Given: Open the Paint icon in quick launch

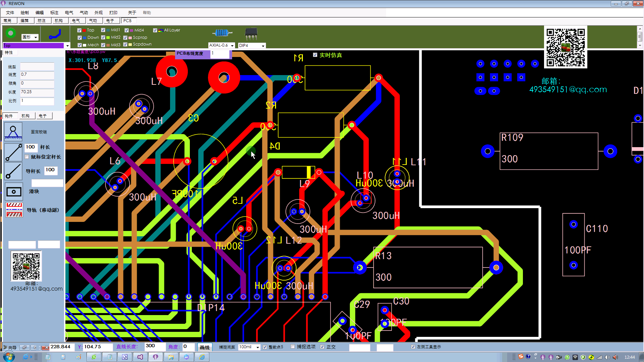Looking at the screenshot, I should 78,357.
